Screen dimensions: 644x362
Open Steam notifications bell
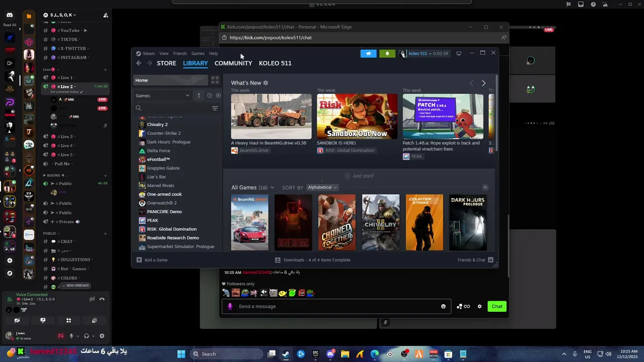coord(387,53)
